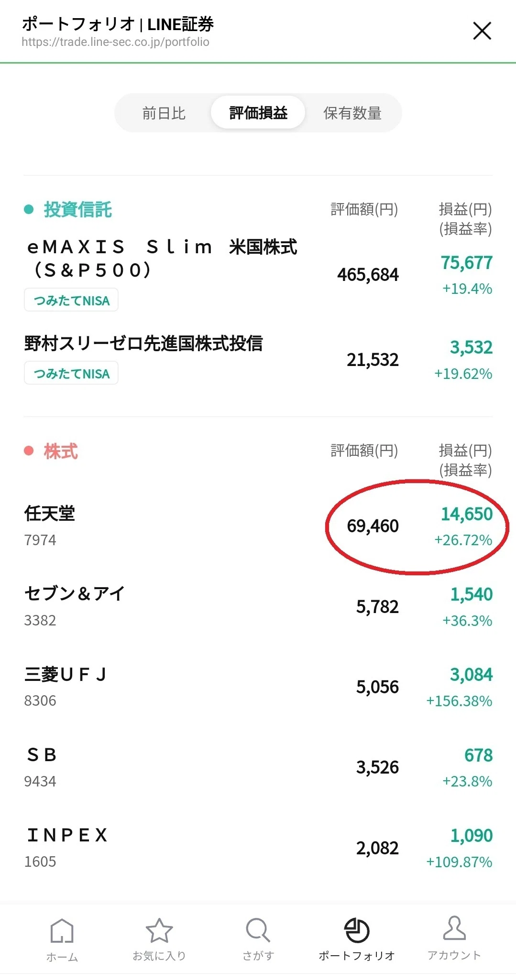Image resolution: width=516 pixels, height=980 pixels.
Task: Open the 三菱UFJ stock entry
Action: coord(258,687)
